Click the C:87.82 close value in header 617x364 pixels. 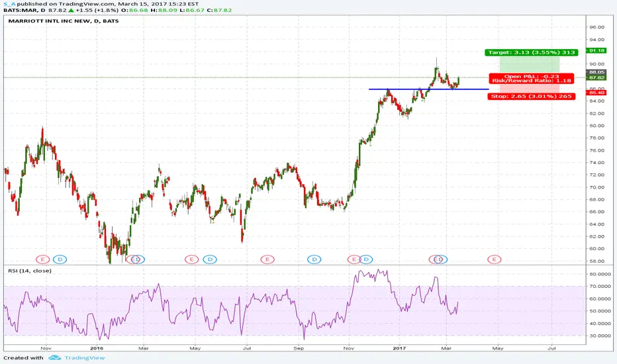(219, 10)
